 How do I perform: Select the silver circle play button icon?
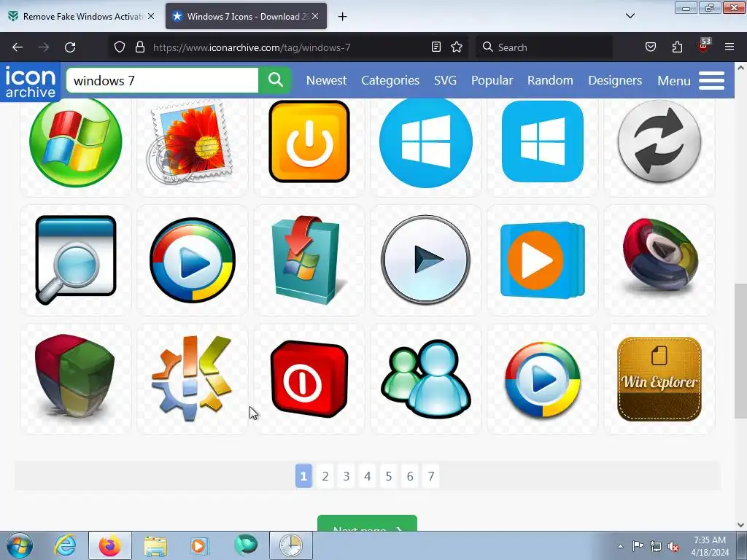pos(426,260)
